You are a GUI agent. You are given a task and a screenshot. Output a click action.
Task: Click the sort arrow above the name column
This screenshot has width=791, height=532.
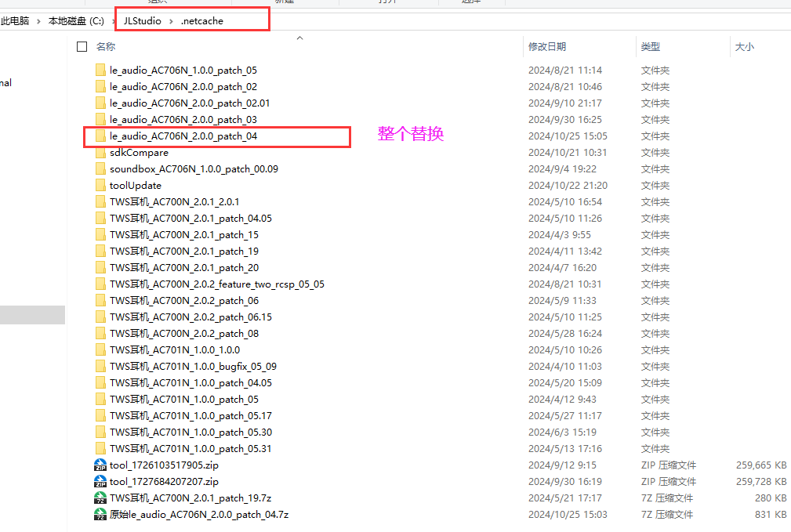(x=299, y=38)
